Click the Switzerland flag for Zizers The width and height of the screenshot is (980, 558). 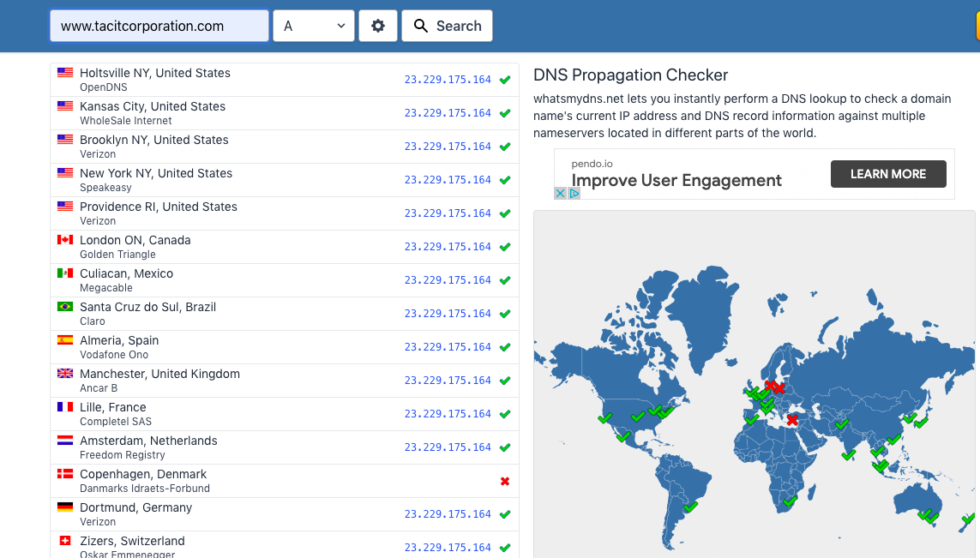click(65, 541)
